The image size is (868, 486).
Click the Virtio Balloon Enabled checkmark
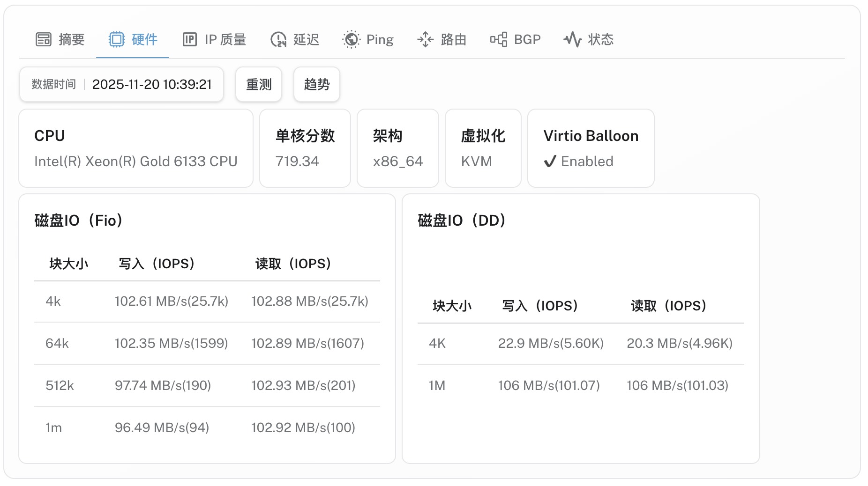[550, 162]
